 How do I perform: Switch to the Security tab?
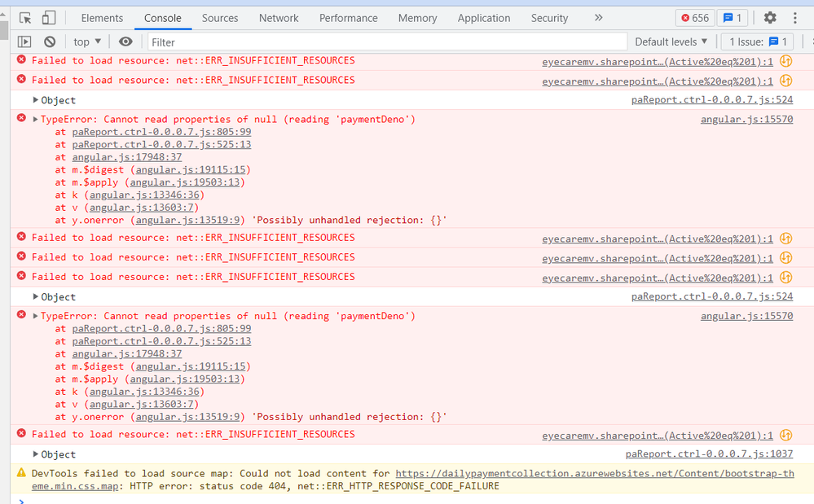click(549, 18)
